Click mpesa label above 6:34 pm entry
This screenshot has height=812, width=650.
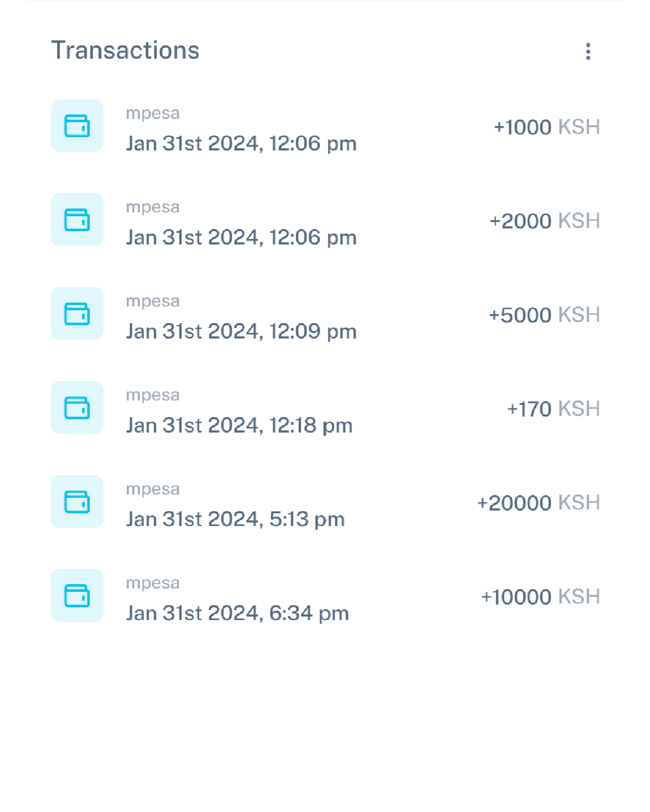(x=153, y=584)
